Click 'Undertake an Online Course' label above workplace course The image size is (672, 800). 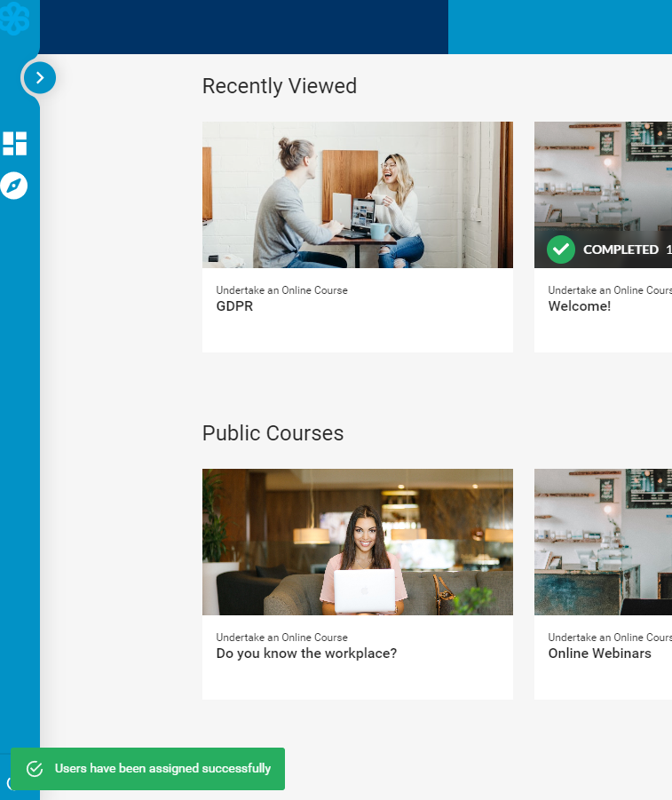pos(281,638)
